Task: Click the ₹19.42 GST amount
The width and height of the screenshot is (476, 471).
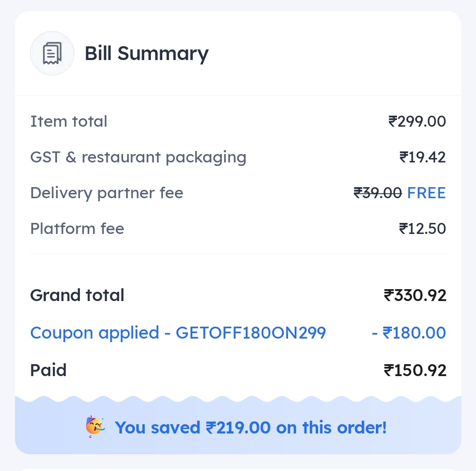Action: coord(423,157)
